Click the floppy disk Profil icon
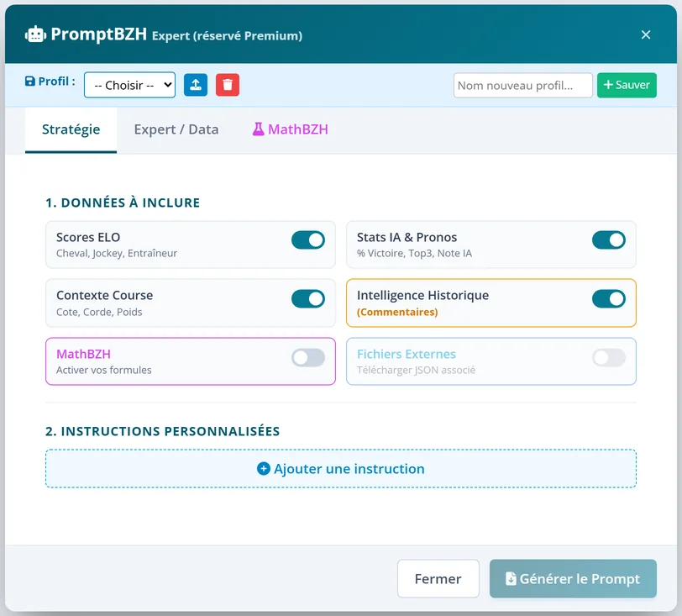This screenshot has width=682, height=616. click(x=29, y=82)
